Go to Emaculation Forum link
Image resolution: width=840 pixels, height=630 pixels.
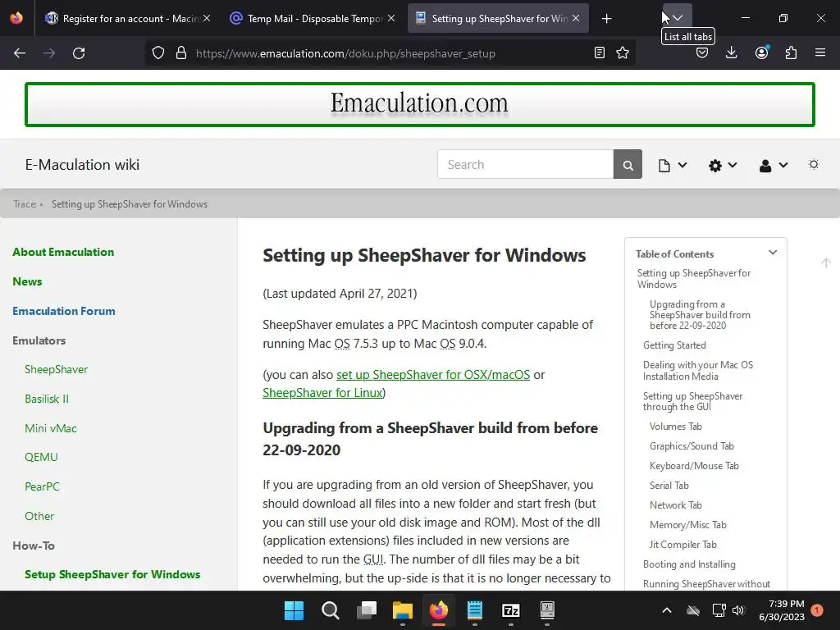pyautogui.click(x=64, y=311)
